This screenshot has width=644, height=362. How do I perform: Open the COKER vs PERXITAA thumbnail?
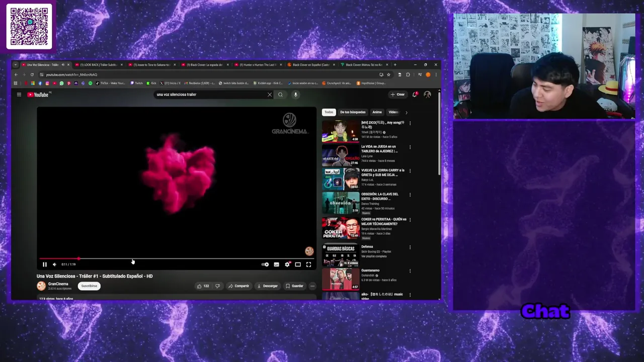[x=341, y=228]
